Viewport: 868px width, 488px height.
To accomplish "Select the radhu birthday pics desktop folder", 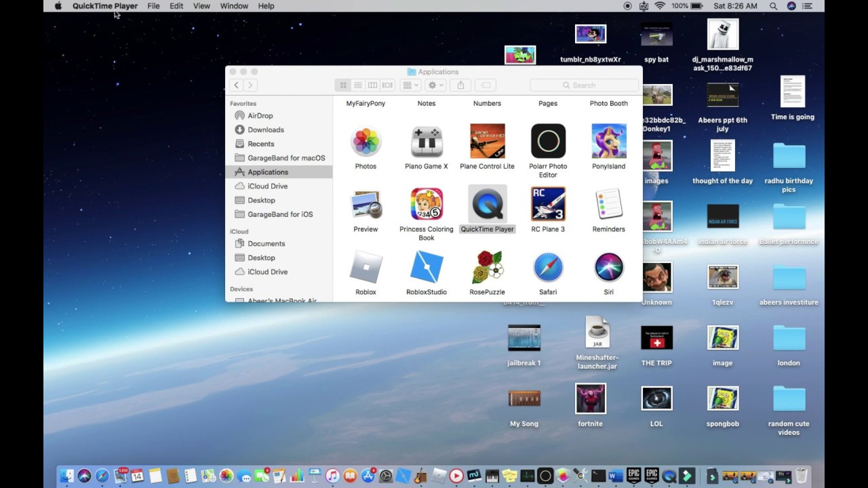I will coord(789,156).
